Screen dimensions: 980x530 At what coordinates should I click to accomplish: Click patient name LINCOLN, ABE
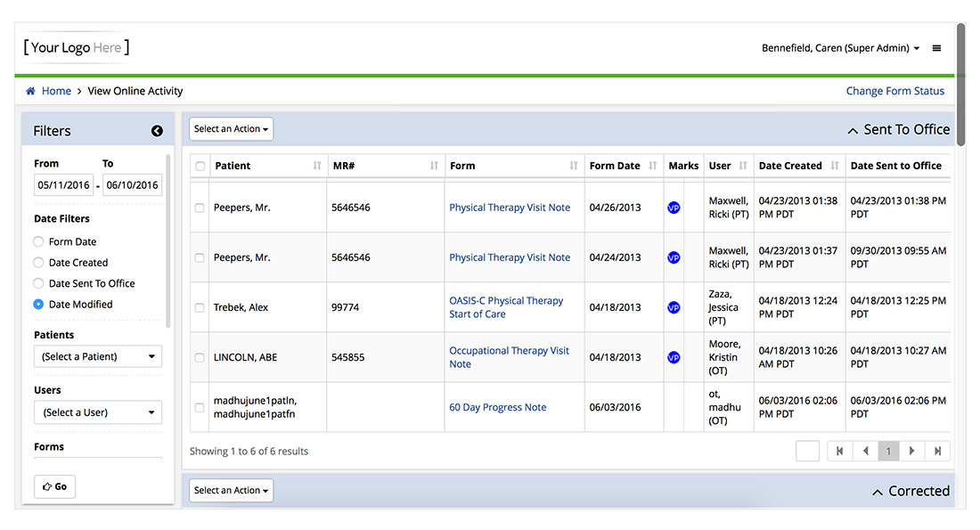[245, 357]
